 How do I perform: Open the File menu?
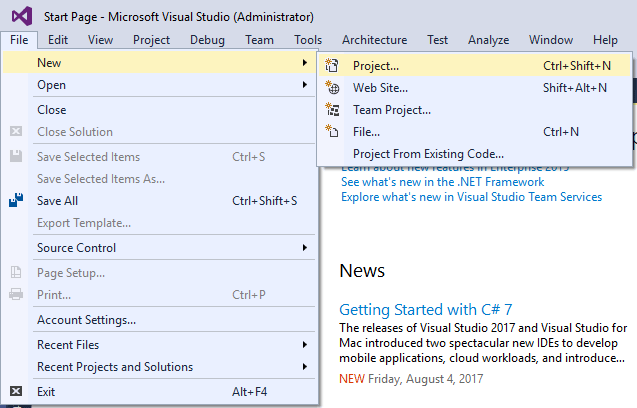click(19, 40)
